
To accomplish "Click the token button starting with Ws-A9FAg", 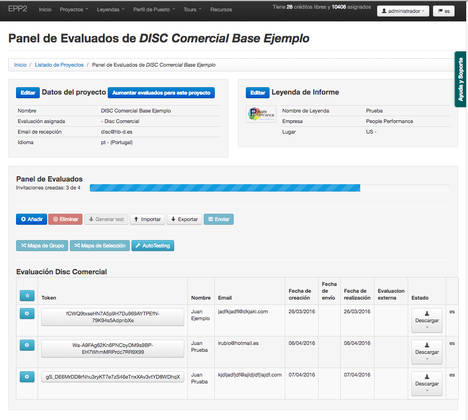I will pyautogui.click(x=113, y=349).
